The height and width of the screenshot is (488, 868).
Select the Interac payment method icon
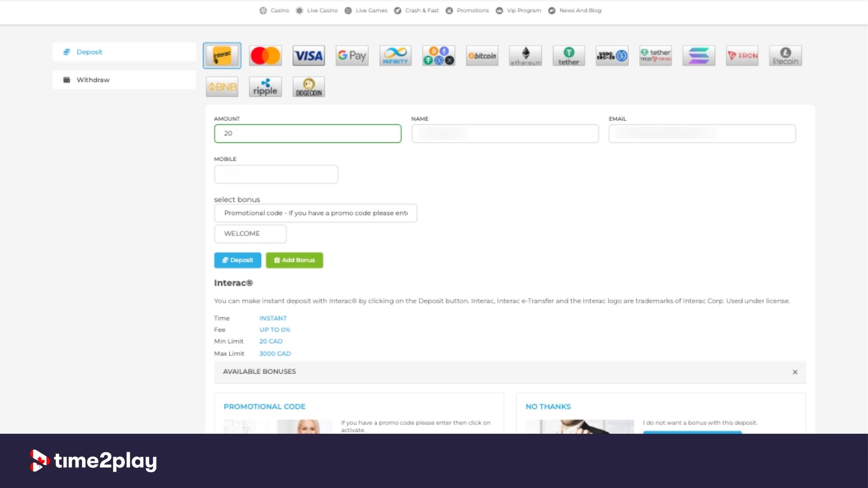(x=222, y=56)
